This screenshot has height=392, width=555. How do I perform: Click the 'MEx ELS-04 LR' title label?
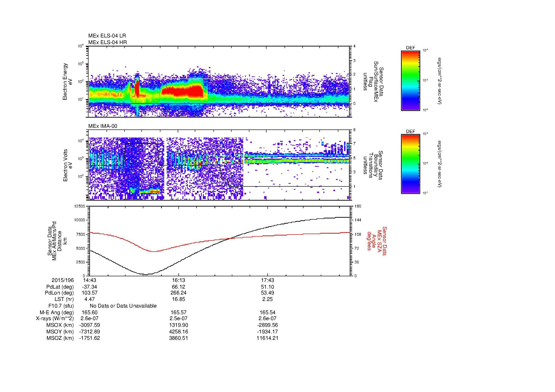[107, 36]
